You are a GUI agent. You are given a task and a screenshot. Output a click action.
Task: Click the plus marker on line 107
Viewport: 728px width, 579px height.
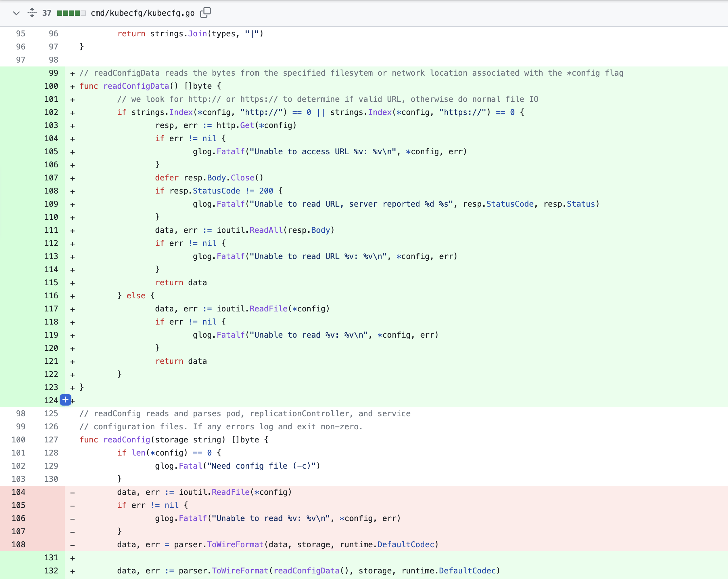tap(72, 178)
